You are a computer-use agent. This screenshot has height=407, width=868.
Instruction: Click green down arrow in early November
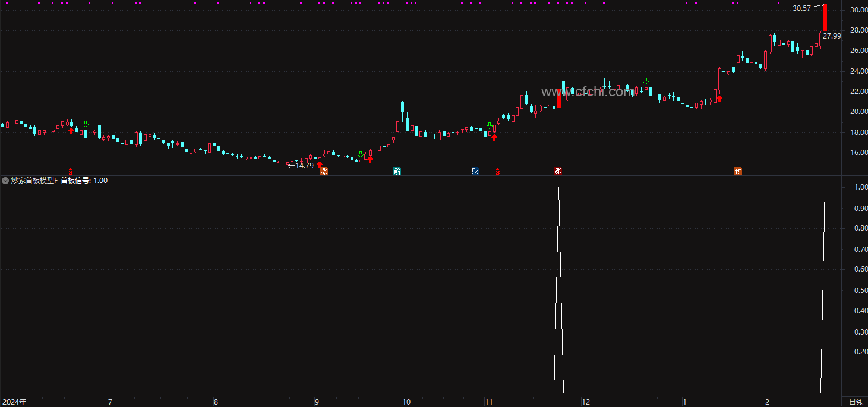tap(490, 126)
